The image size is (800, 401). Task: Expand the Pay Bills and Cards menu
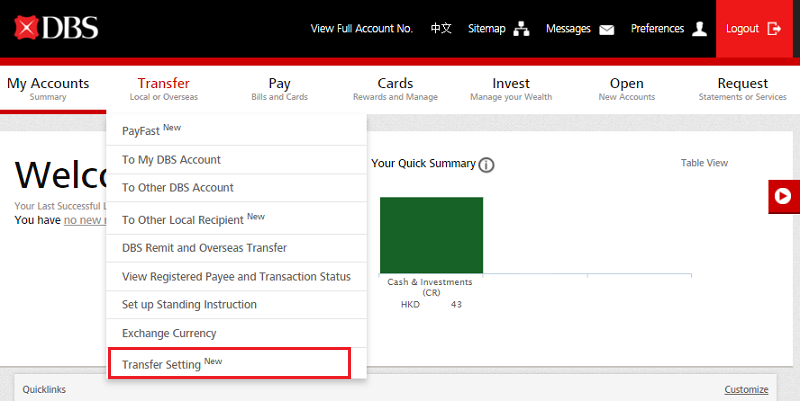[x=279, y=89]
